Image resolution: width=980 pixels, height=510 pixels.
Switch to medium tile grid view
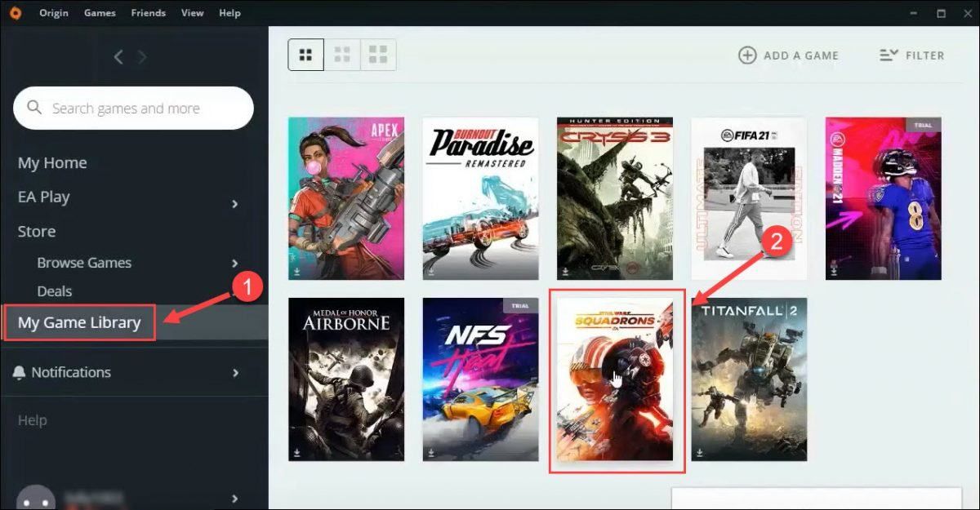(x=342, y=55)
